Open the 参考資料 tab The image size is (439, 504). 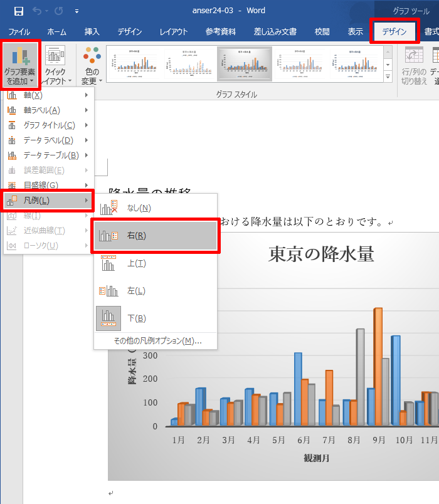221,32
